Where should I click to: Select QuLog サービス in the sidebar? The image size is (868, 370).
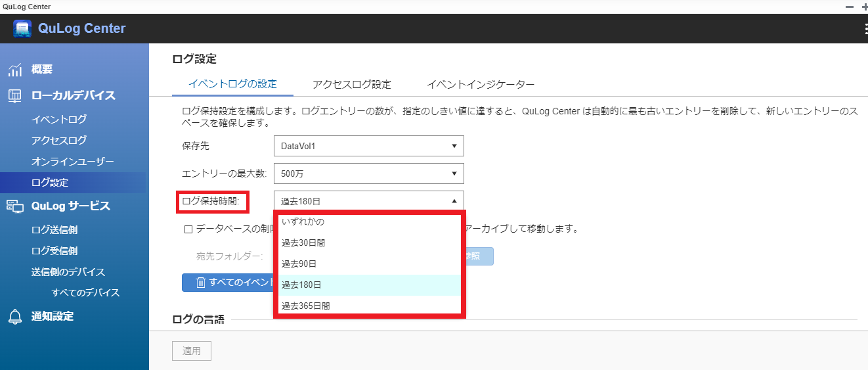(71, 206)
